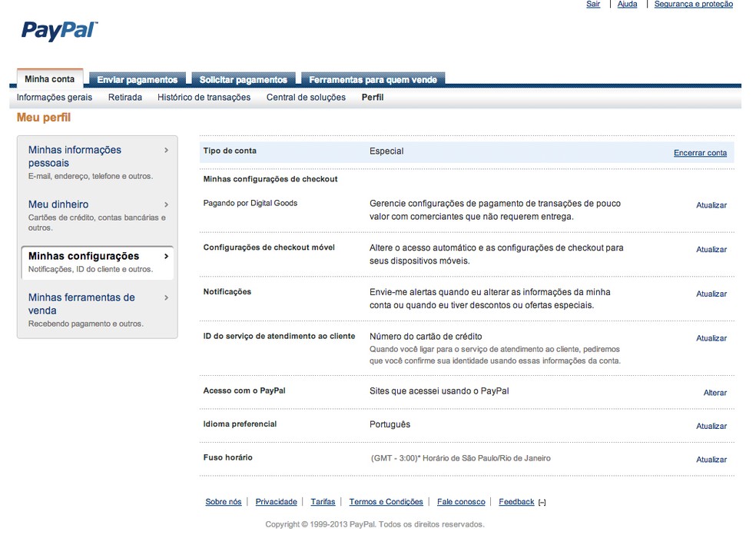Go to Informações gerais submenu

[x=55, y=98]
